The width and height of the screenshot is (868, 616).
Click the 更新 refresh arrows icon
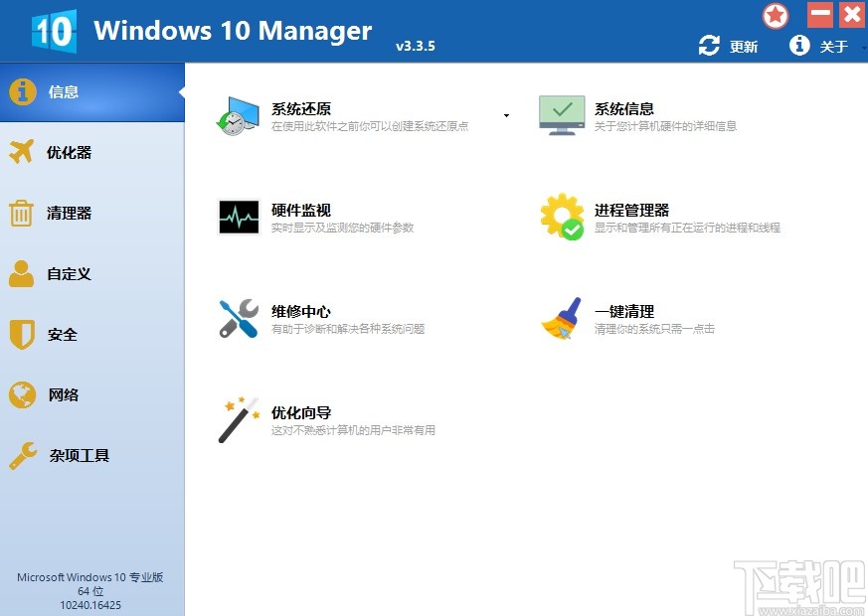coord(709,45)
